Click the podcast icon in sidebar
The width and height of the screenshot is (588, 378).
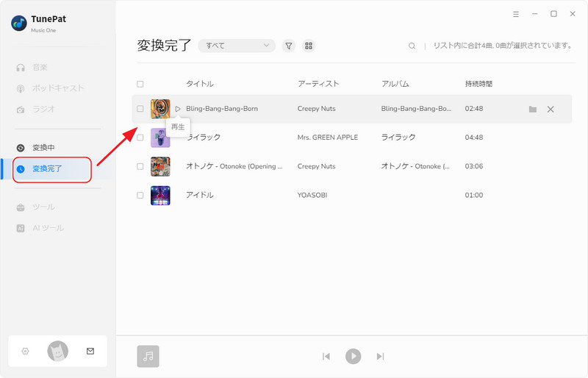tap(21, 88)
